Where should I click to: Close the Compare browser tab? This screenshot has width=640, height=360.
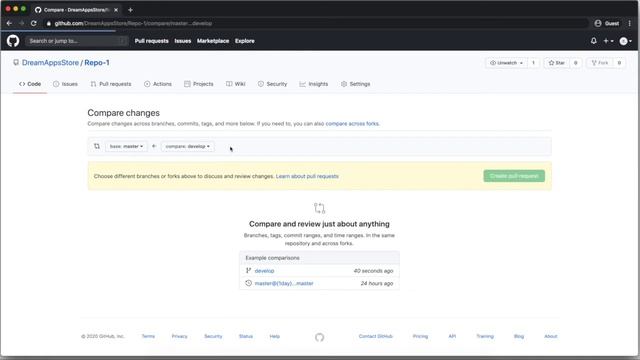pyautogui.click(x=116, y=10)
